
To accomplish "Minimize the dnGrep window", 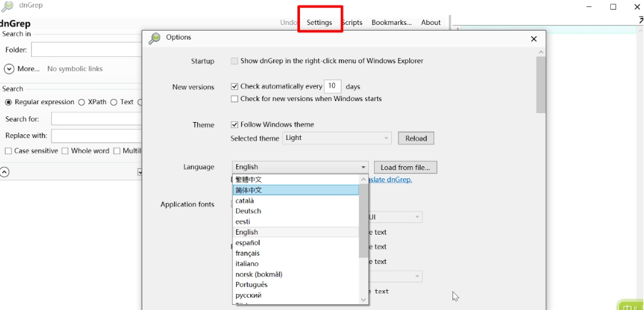I will click(x=589, y=6).
